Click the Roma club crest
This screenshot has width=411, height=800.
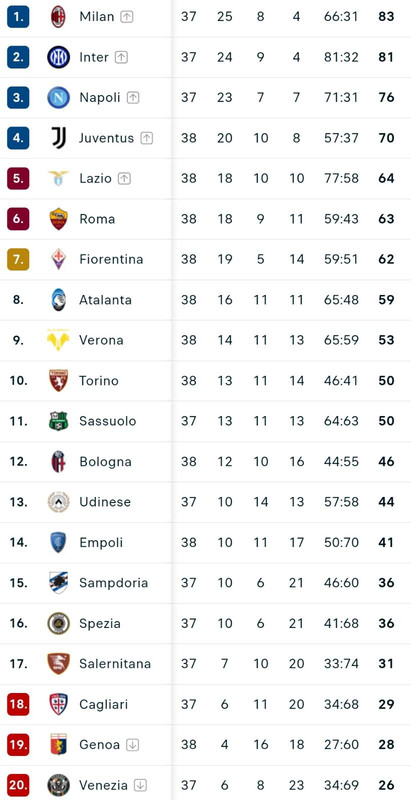(58, 219)
